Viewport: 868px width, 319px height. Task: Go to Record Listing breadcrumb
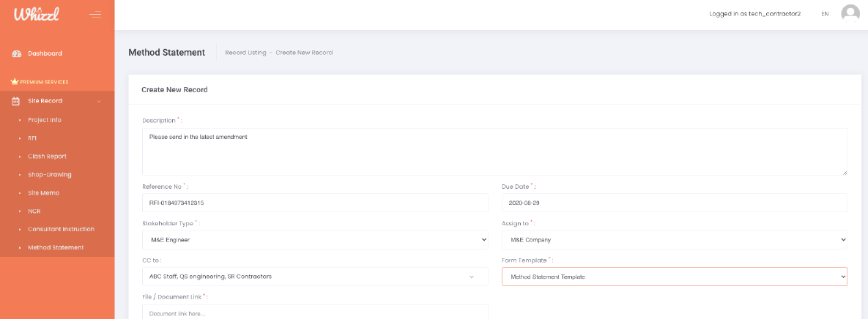click(x=245, y=53)
